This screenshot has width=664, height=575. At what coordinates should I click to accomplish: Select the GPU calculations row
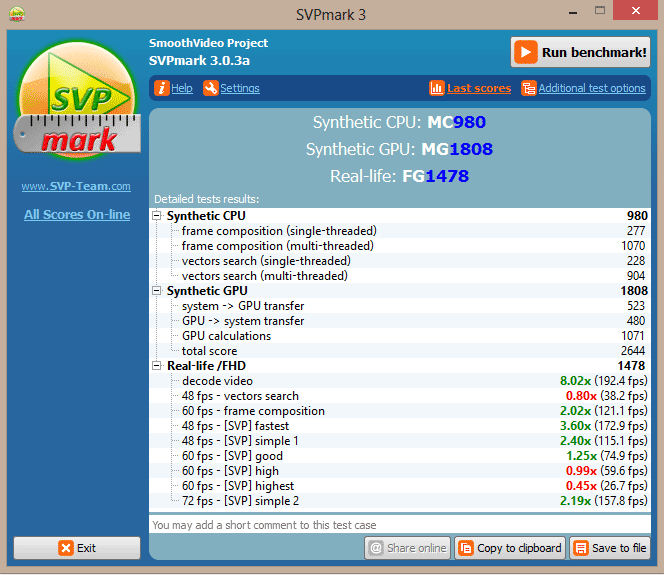(400, 336)
